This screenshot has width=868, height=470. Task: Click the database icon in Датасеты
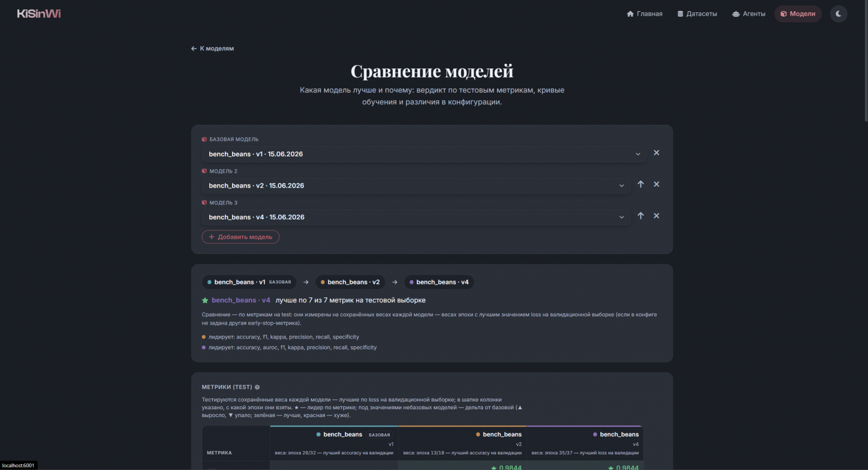point(680,14)
